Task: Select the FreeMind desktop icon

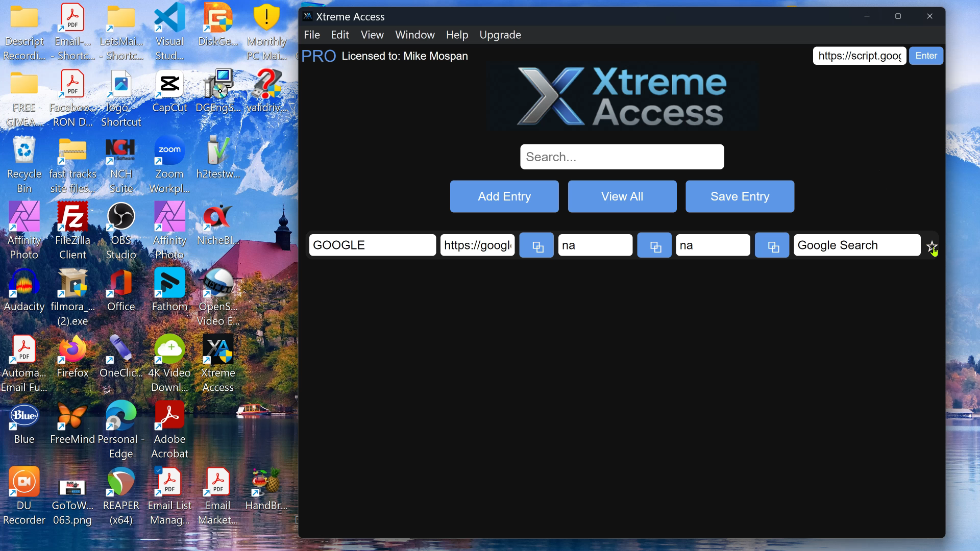Action: [72, 422]
